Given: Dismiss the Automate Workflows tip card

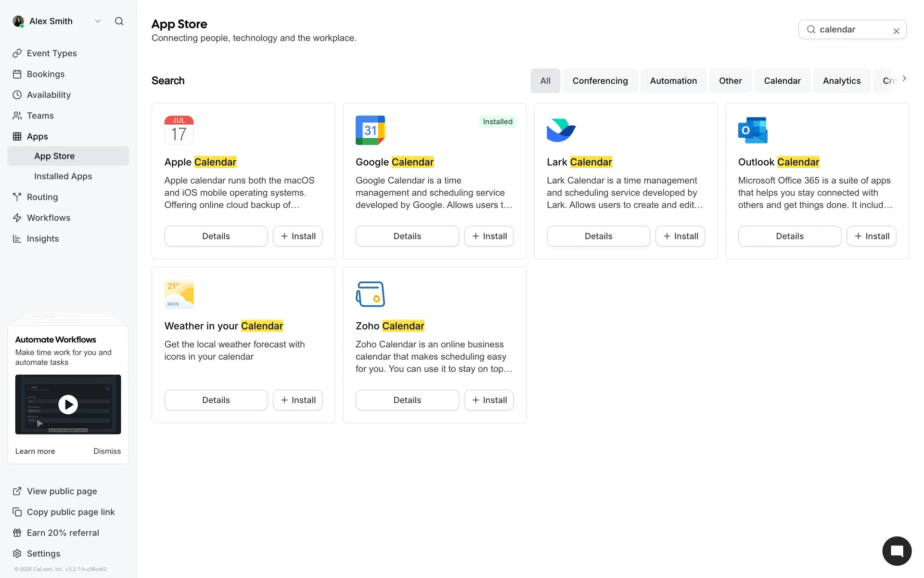Looking at the screenshot, I should pyautogui.click(x=107, y=451).
